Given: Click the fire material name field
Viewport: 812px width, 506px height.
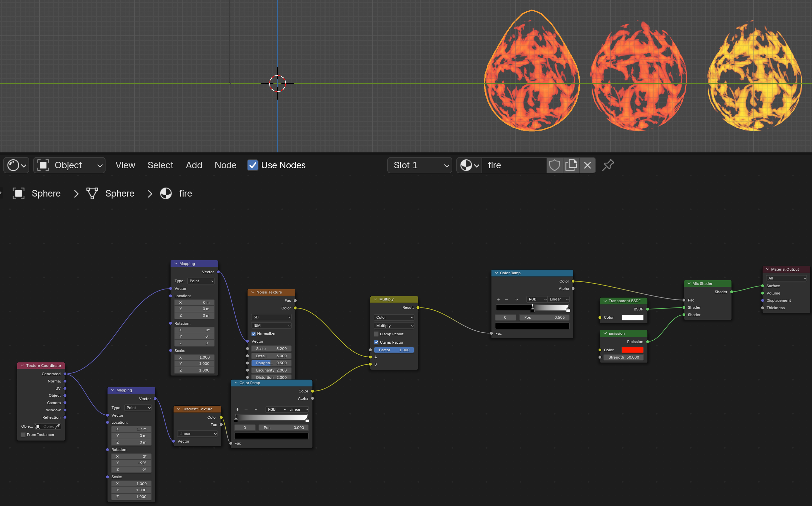Looking at the screenshot, I should click(x=514, y=165).
